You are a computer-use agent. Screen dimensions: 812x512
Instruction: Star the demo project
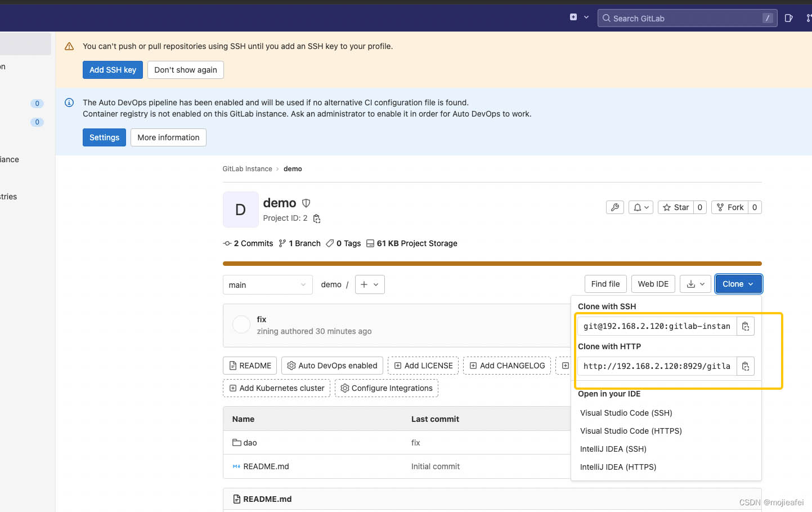point(676,207)
